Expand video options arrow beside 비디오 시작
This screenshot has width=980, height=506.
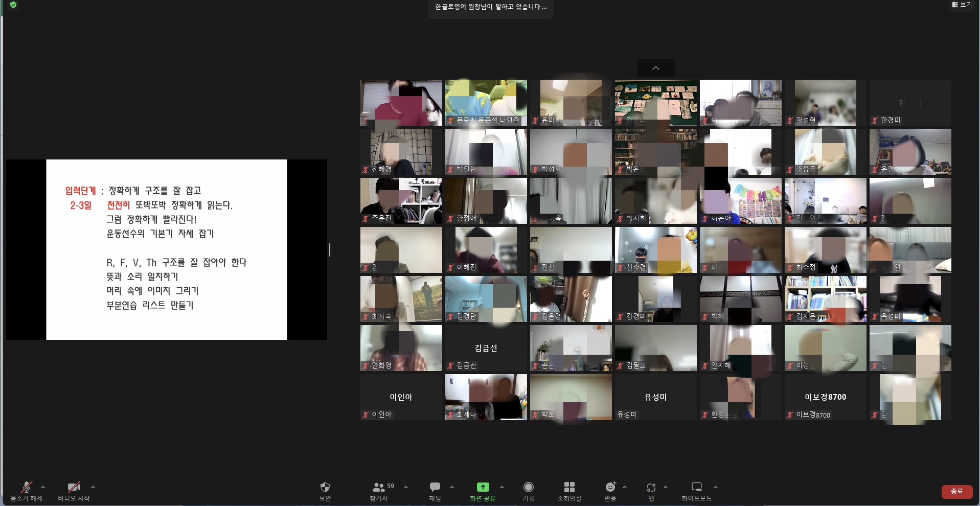point(93,487)
